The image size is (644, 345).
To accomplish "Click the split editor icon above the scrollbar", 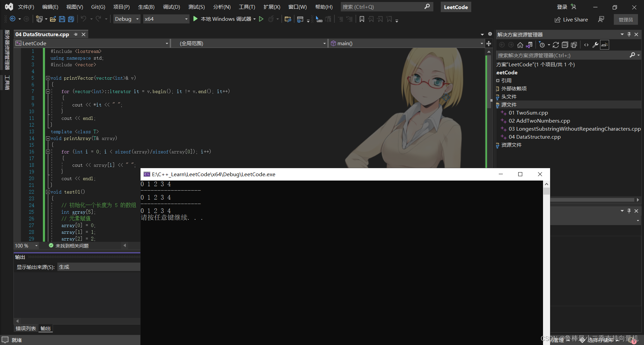I will pos(489,44).
